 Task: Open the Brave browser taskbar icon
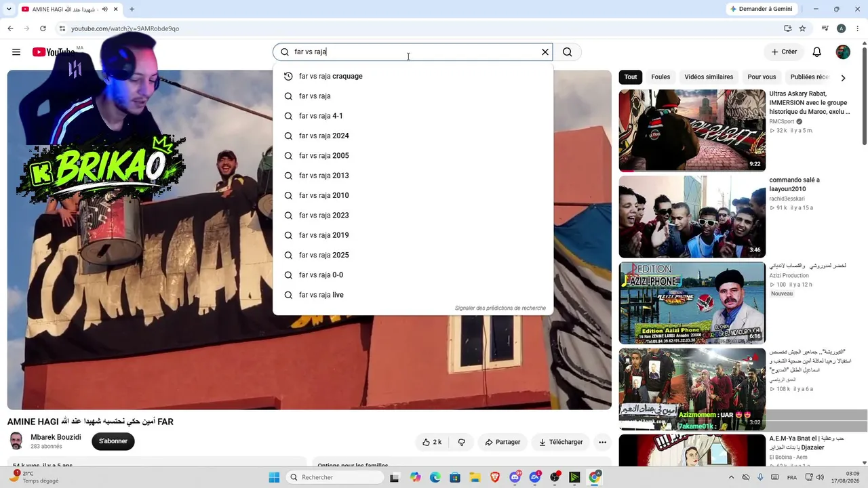495,477
